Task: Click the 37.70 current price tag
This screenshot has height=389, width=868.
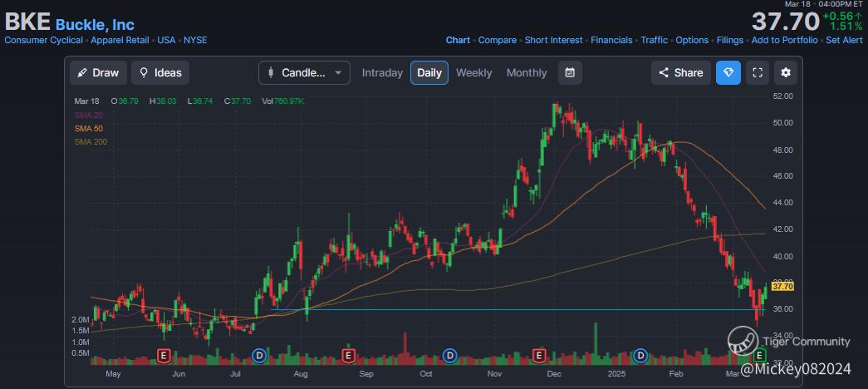Action: coord(782,287)
